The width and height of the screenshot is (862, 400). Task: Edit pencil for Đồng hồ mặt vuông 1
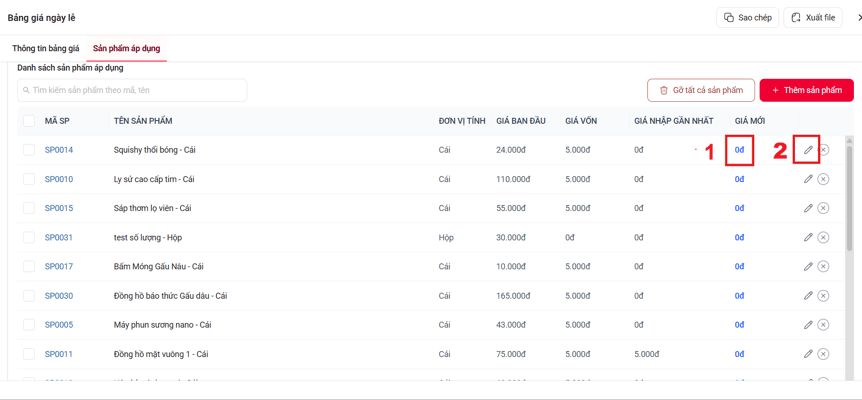coord(808,354)
